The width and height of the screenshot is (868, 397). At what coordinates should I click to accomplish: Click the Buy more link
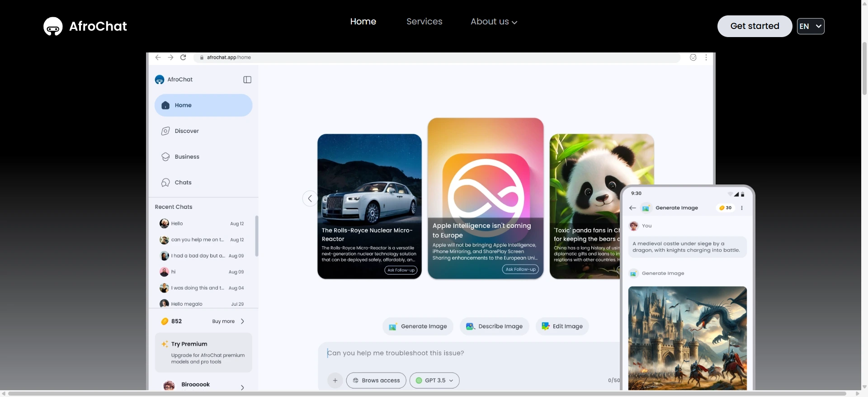click(223, 321)
